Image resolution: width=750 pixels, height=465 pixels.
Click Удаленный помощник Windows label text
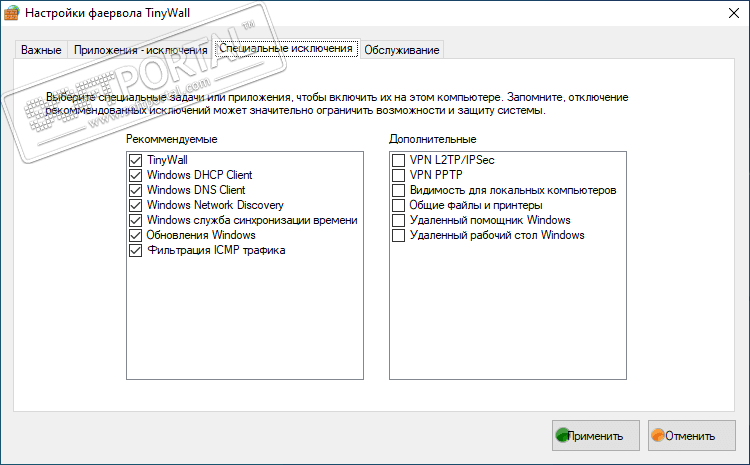(x=490, y=221)
